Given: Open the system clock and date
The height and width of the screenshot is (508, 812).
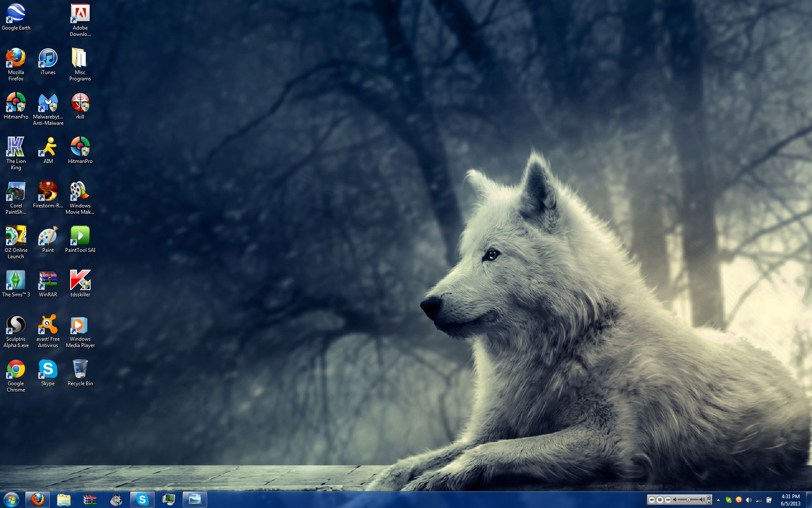Looking at the screenshot, I should click(790, 500).
